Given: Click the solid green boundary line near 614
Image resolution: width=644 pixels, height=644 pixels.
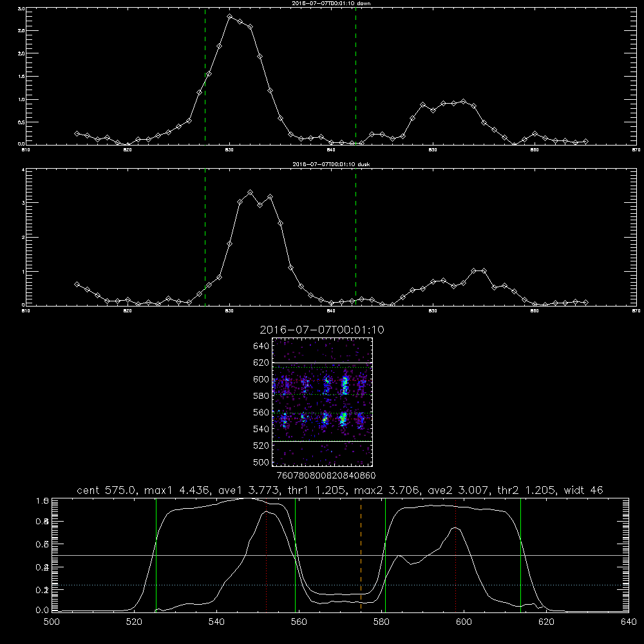Looking at the screenshot, I should (520, 554).
